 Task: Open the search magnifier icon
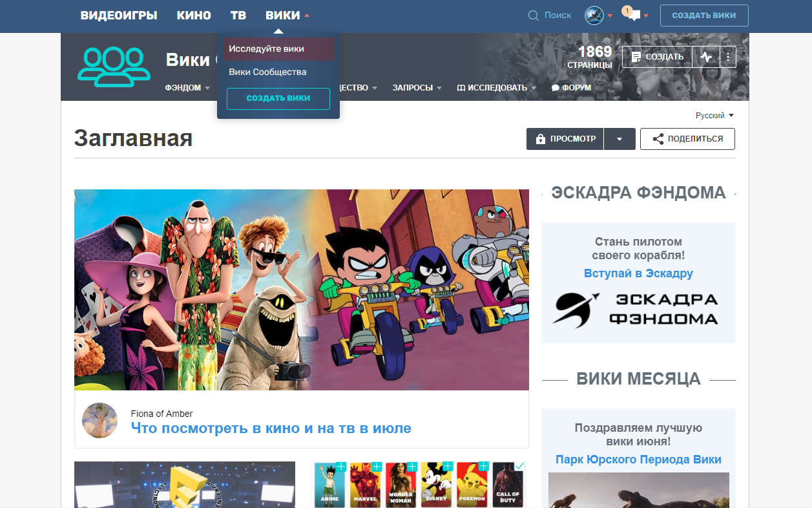[x=534, y=16]
